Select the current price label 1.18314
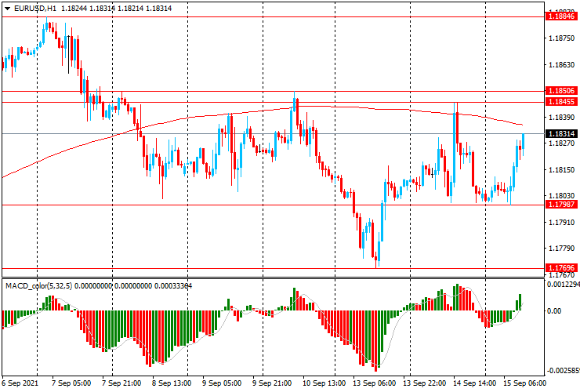 [561, 133]
